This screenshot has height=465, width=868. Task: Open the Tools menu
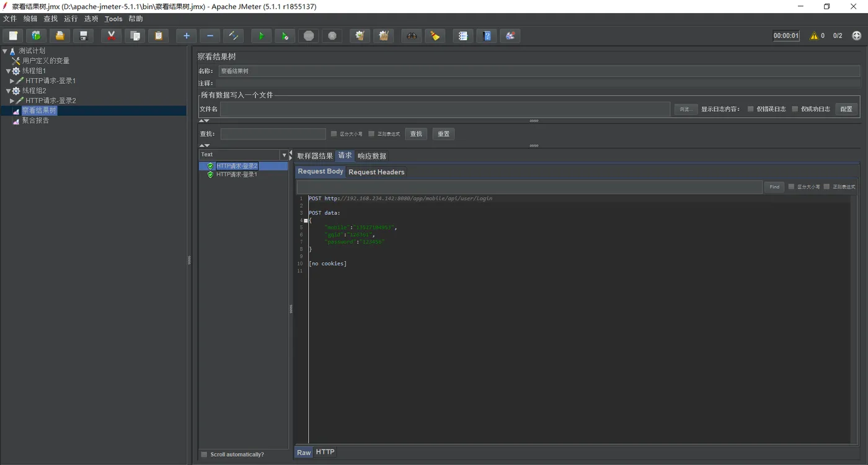tap(113, 19)
